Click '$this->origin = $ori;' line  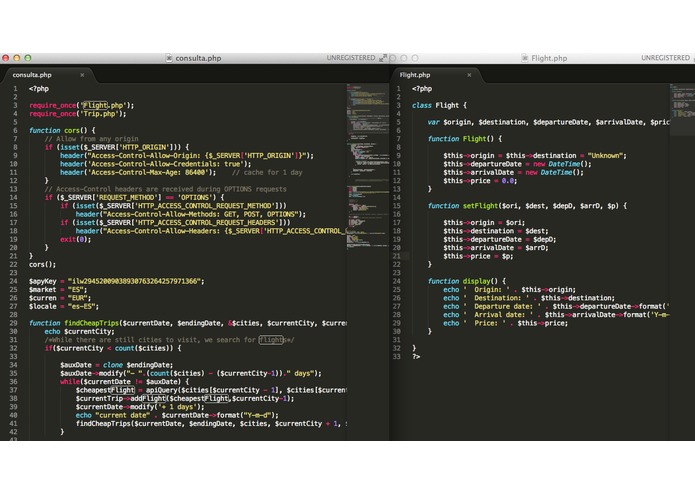[484, 223]
